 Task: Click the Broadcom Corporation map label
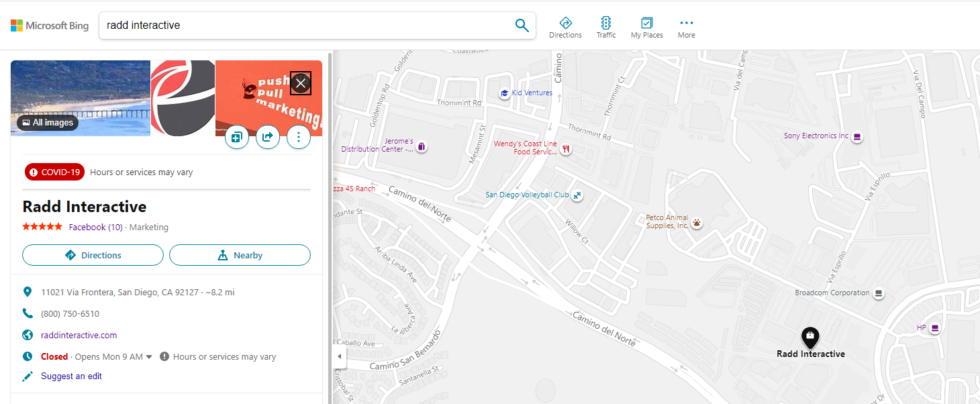[832, 293]
